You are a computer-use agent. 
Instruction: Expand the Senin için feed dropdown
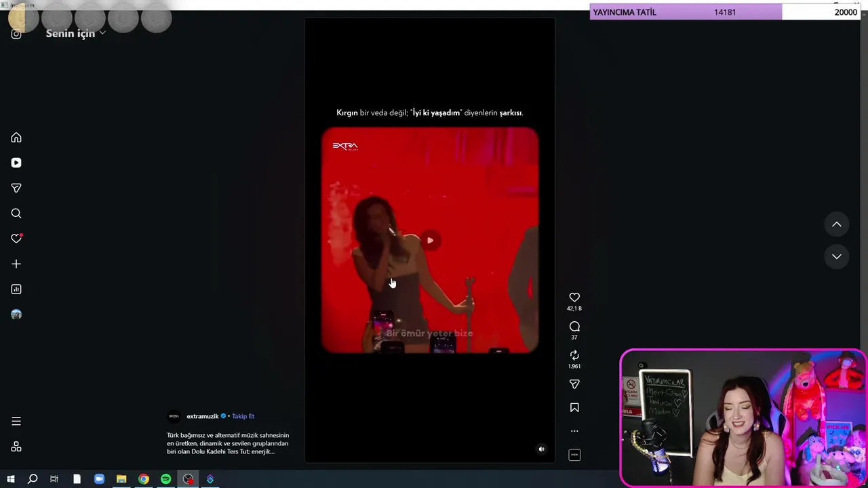(76, 33)
